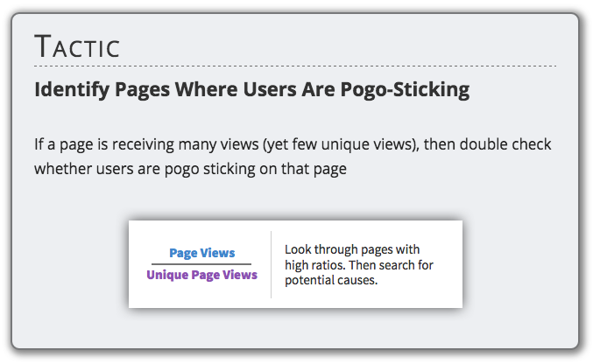Click the words 'many views' in paragraph
593x364 pixels.
click(x=218, y=144)
